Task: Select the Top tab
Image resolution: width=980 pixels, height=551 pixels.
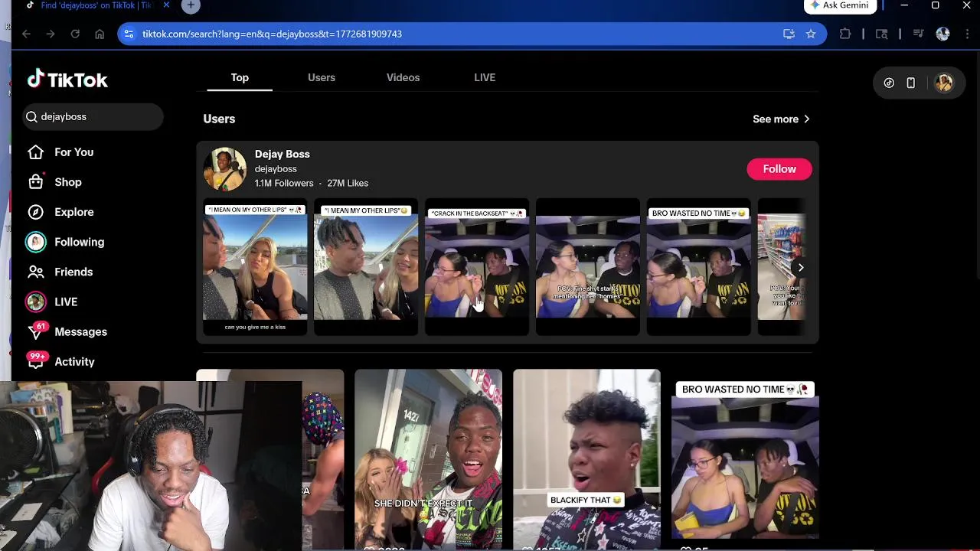Action: tap(240, 77)
